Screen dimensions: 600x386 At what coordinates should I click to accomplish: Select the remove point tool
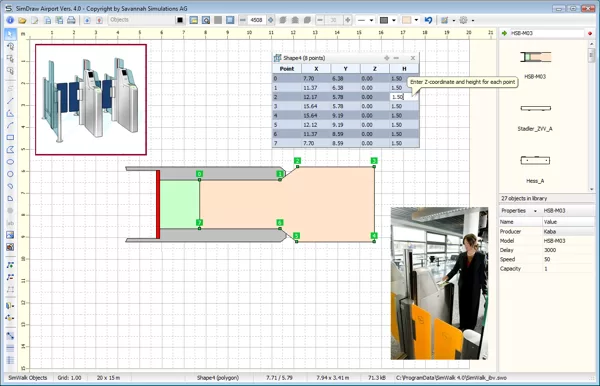click(x=10, y=277)
